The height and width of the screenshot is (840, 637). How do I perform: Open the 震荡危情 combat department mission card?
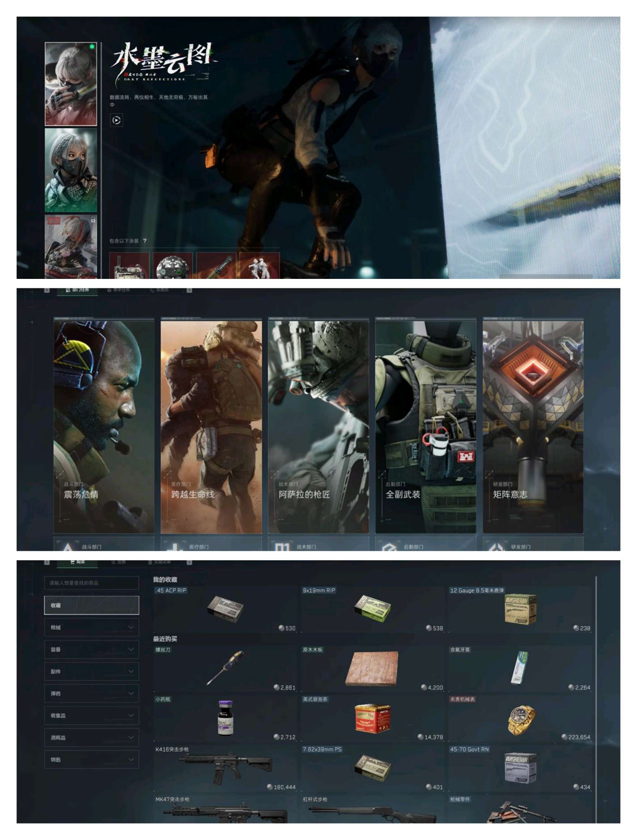(x=104, y=427)
